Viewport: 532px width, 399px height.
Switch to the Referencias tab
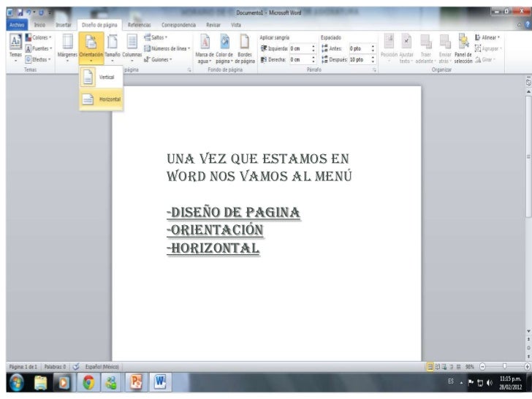click(140, 25)
